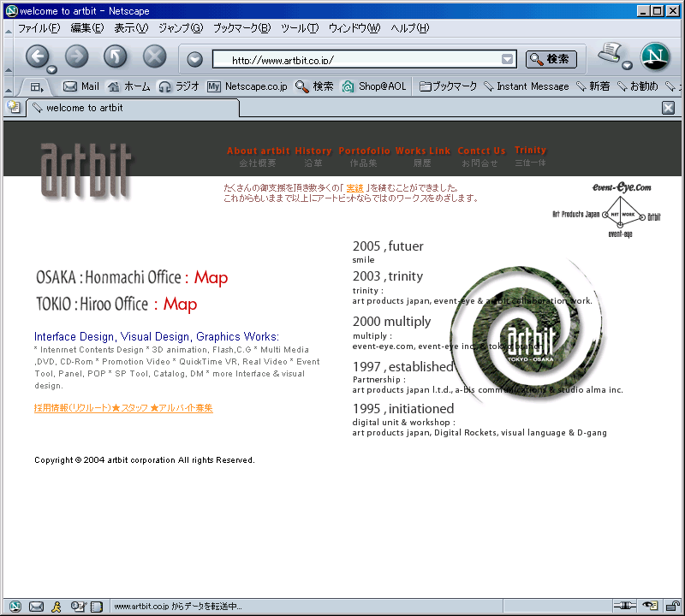Click the 'History' navigation link
This screenshot has width=685, height=616.
pos(313,151)
